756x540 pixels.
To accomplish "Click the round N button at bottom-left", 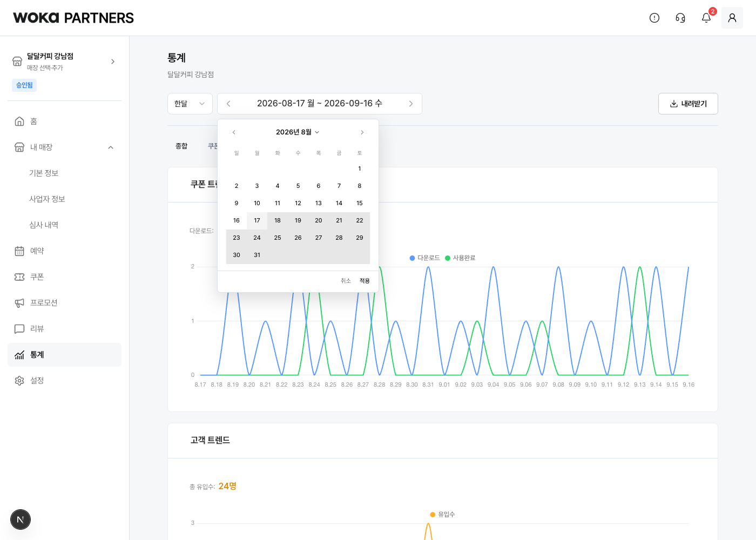I will pos(21,519).
